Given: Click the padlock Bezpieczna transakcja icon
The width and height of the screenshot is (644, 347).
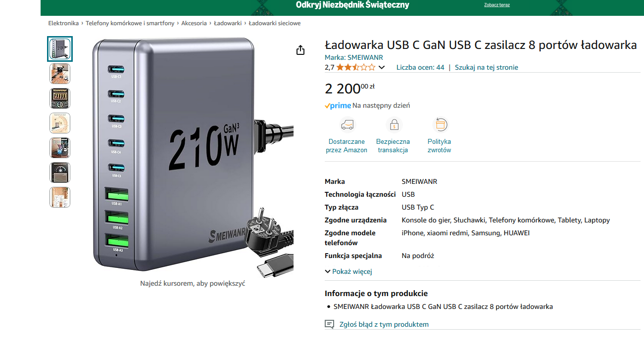Looking at the screenshot, I should point(394,124).
